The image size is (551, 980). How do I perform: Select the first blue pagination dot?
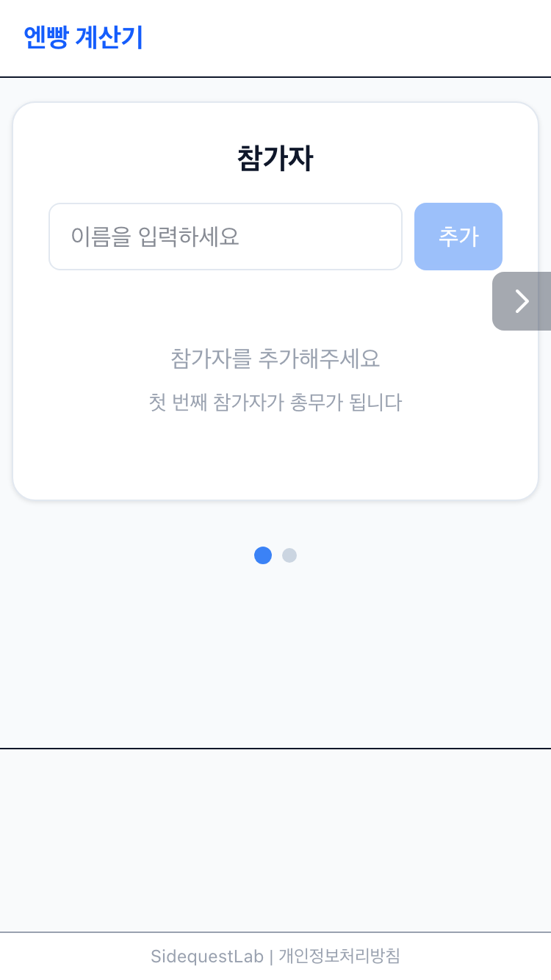pyautogui.click(x=263, y=555)
